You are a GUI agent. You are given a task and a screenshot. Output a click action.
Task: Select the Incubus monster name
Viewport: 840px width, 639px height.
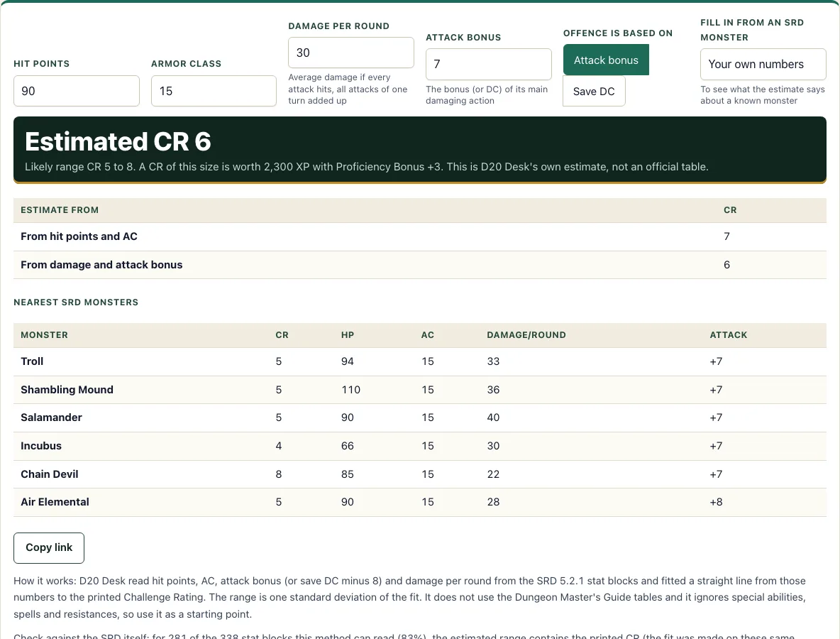[x=41, y=446]
